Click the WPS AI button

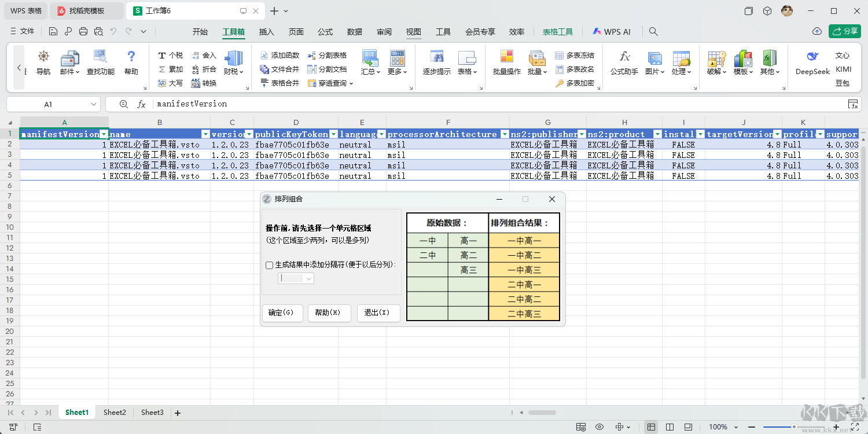[612, 32]
